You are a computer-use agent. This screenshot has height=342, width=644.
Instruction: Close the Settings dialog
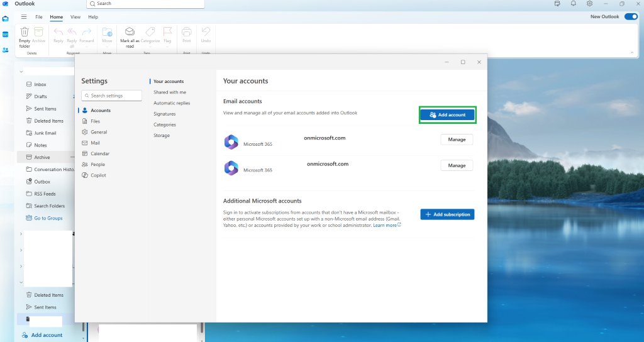tap(479, 62)
